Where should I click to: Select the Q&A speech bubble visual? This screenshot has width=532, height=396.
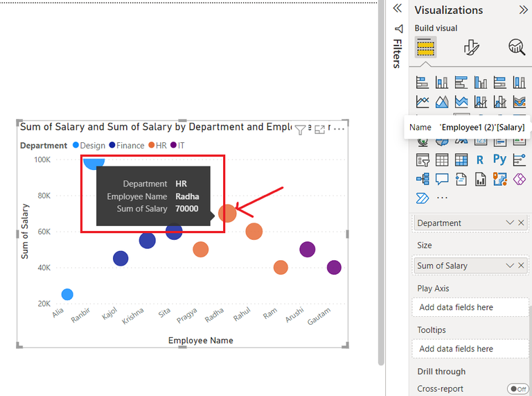(x=441, y=180)
